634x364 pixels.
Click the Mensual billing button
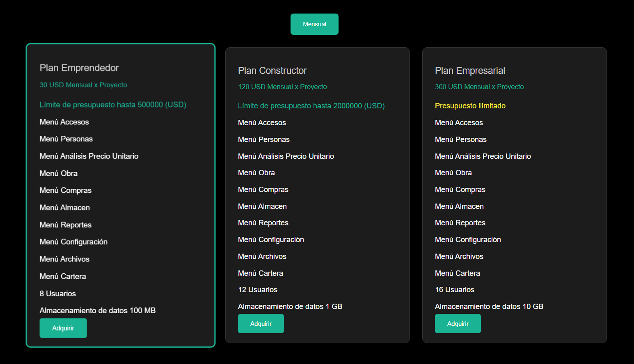click(x=314, y=24)
